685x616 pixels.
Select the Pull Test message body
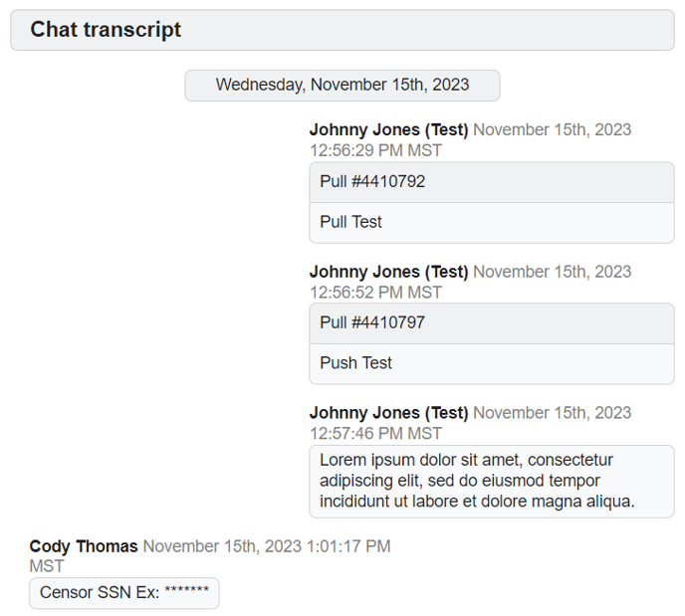350,222
